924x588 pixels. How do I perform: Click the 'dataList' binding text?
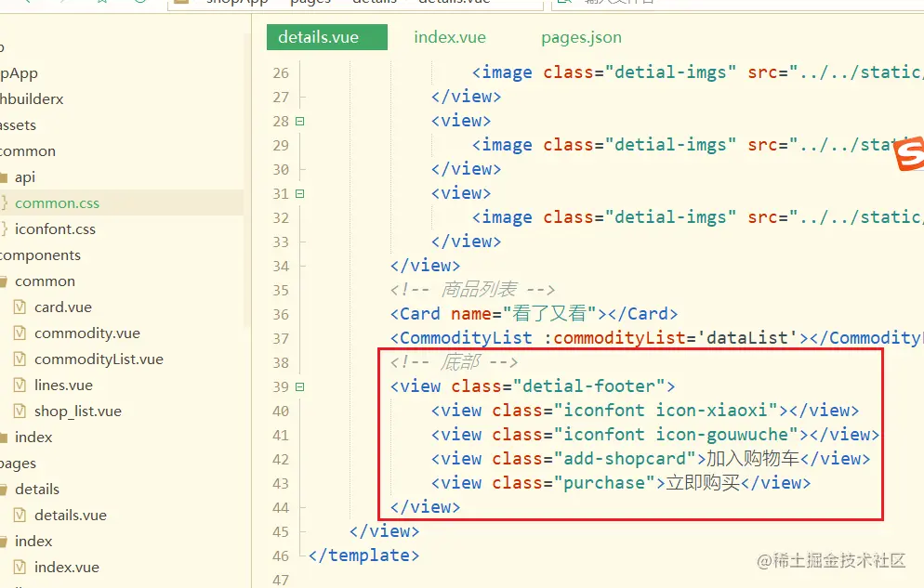[747, 338]
